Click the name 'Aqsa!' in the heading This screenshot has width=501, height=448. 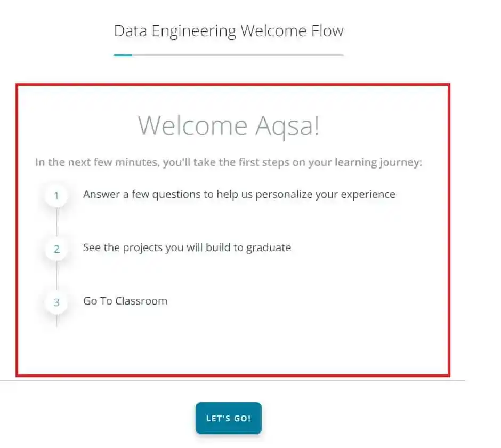pos(287,126)
